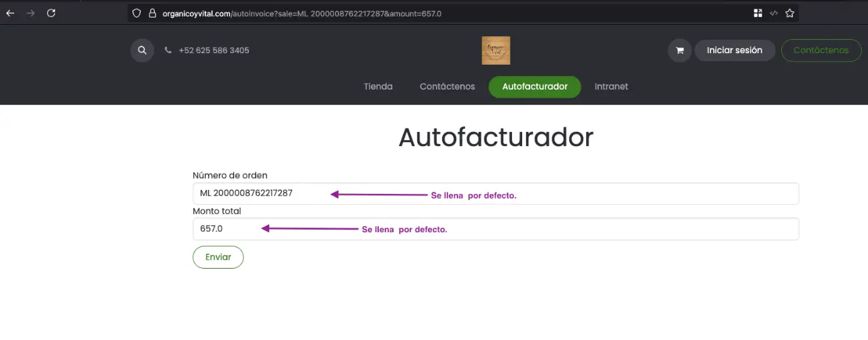Focus the Número de orden input field
This screenshot has height=340, width=868.
[495, 194]
